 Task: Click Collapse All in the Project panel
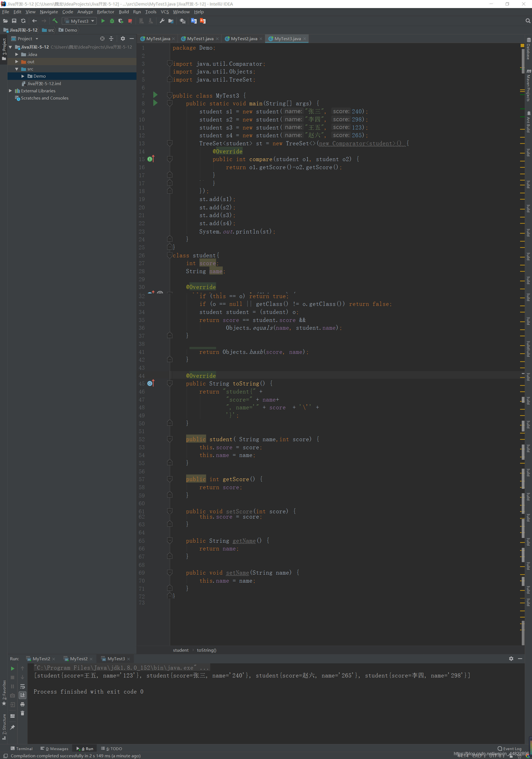[x=112, y=39]
